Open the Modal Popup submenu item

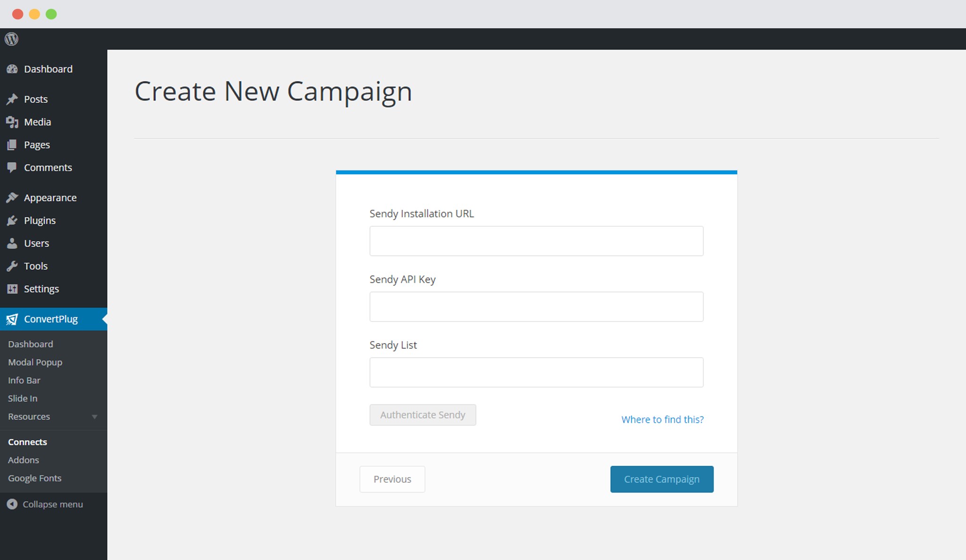(35, 362)
